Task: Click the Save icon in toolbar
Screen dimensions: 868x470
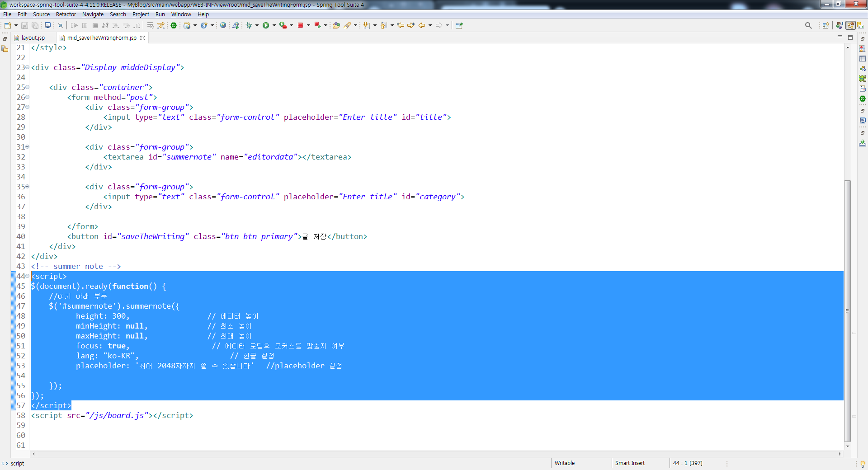Action: (25, 25)
